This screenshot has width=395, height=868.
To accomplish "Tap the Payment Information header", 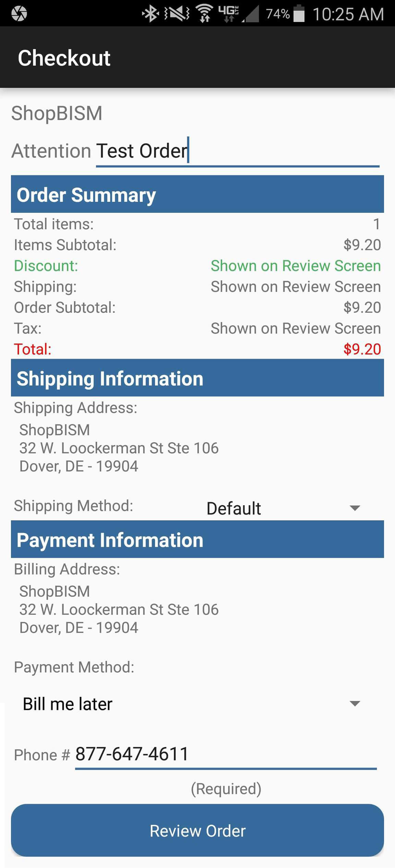I will point(197,539).
